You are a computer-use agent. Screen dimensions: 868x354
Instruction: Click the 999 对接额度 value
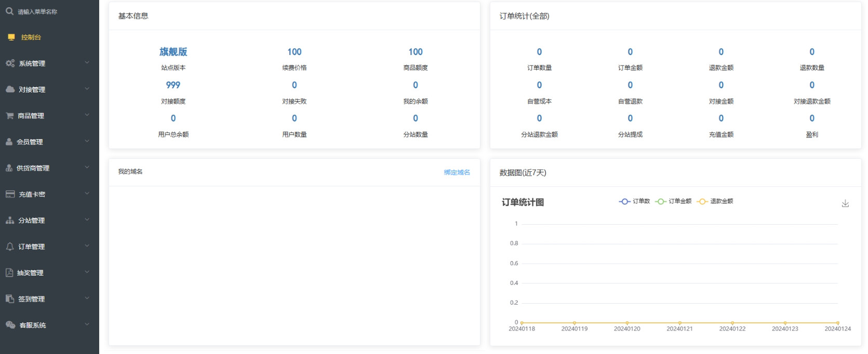point(173,85)
